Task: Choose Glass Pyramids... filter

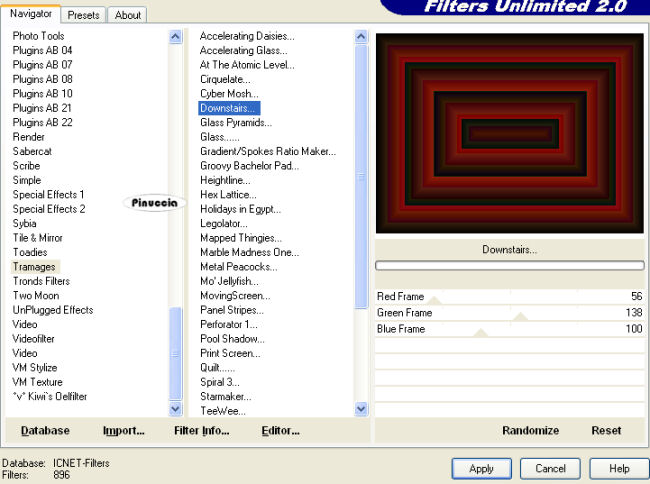Action: point(236,123)
